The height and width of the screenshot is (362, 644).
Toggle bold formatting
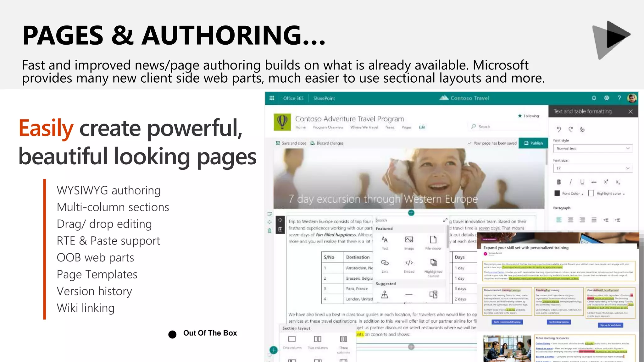click(x=559, y=182)
